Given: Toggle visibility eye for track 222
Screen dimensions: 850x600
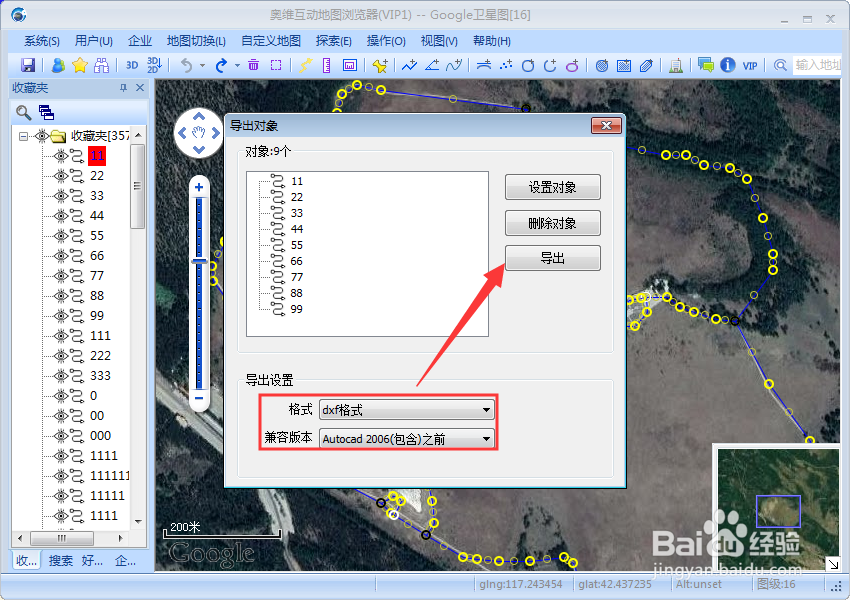Looking at the screenshot, I should click(x=61, y=356).
